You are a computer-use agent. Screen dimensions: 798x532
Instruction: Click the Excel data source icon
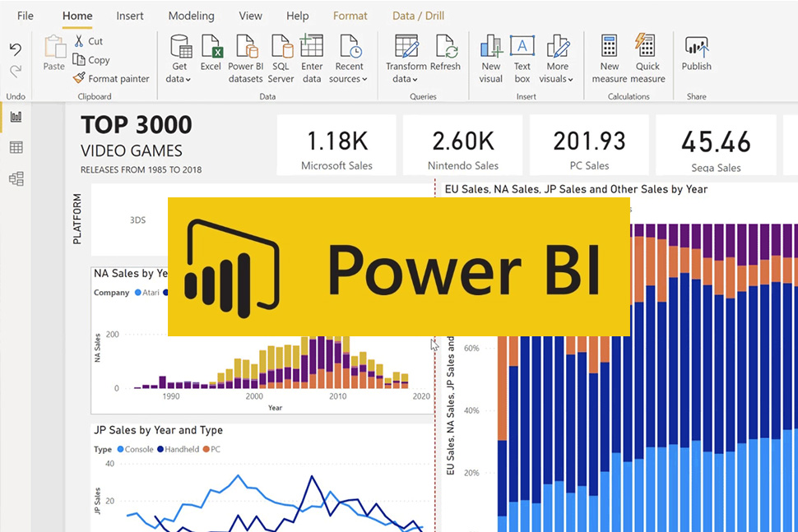[211, 47]
